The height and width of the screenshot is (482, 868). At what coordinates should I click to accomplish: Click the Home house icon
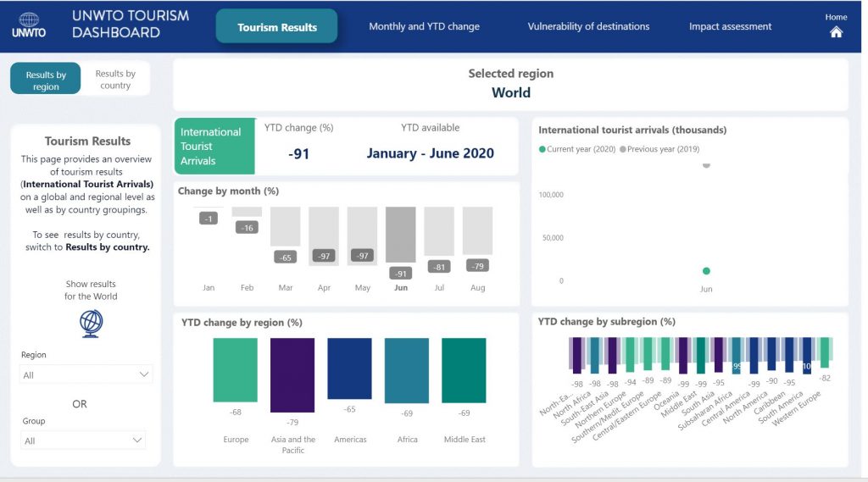[836, 32]
